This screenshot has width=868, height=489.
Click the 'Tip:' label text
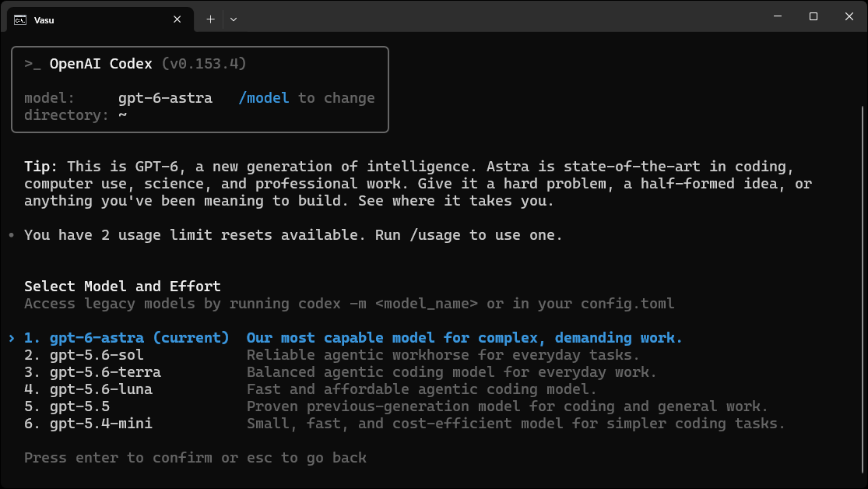pos(41,167)
